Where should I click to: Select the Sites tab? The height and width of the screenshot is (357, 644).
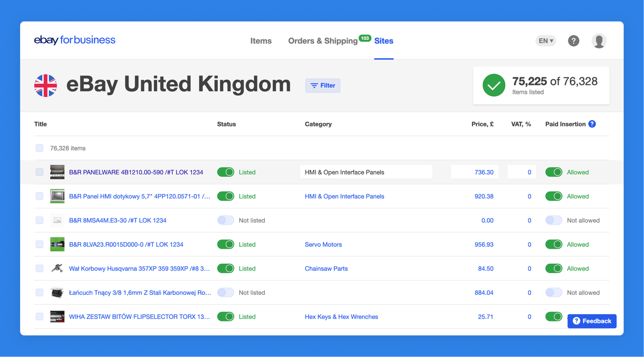[384, 41]
